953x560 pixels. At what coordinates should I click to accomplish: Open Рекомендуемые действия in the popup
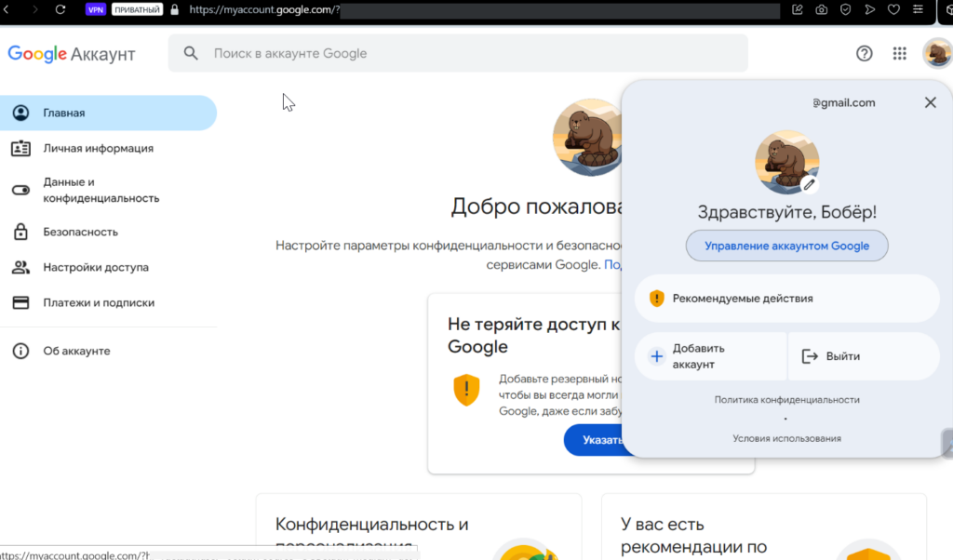pos(786,299)
